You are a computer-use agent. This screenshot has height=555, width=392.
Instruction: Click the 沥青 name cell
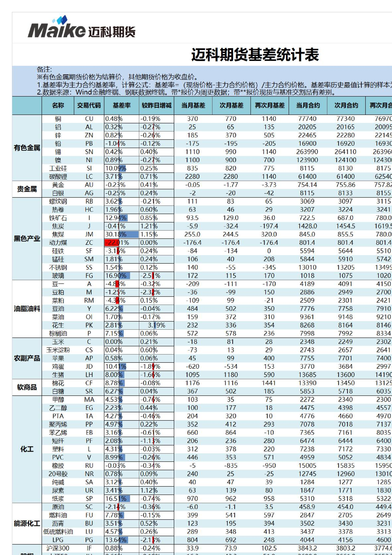tap(58, 524)
